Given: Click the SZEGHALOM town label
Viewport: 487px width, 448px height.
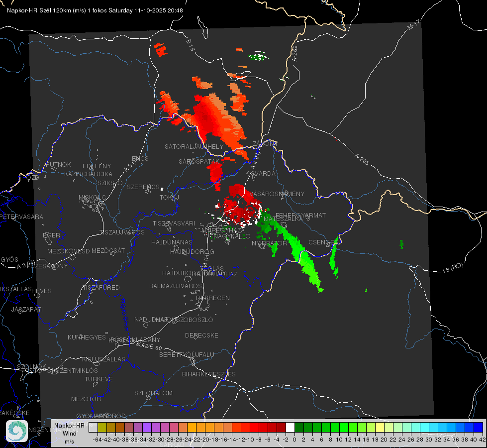Looking at the screenshot, I should click(153, 393).
